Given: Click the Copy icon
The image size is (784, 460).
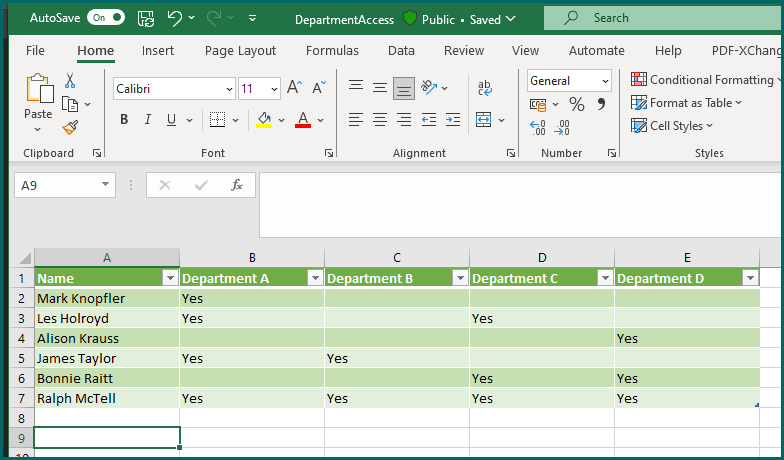Looking at the screenshot, I should [x=70, y=104].
